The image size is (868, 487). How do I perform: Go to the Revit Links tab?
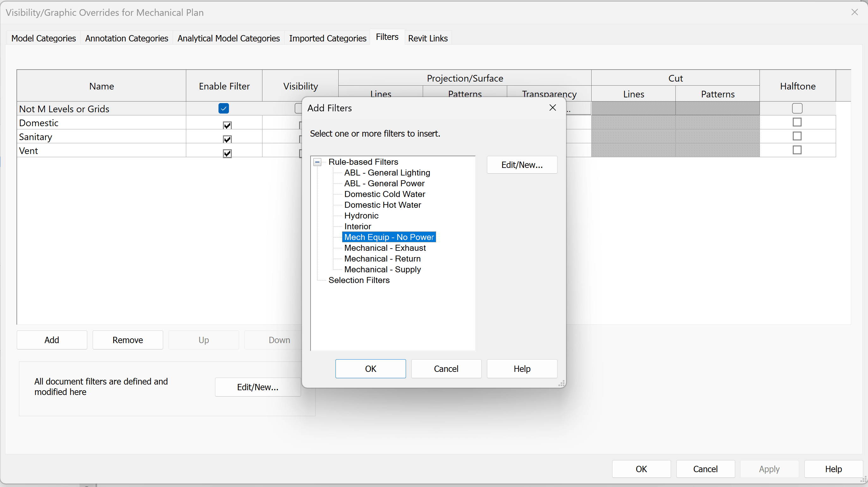pyautogui.click(x=428, y=38)
